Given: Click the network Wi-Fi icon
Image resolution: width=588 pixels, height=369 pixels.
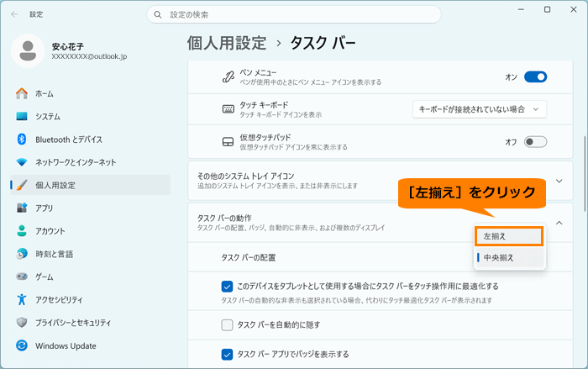Looking at the screenshot, I should 22,162.
